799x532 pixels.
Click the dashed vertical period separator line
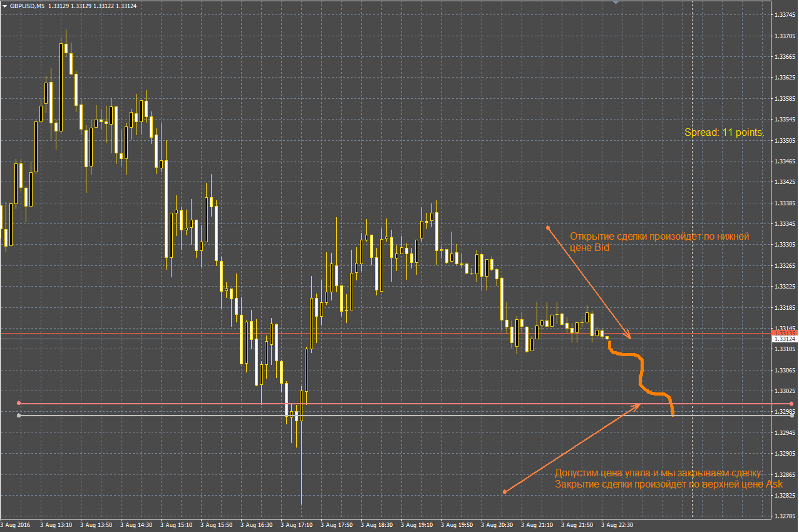tap(692, 263)
